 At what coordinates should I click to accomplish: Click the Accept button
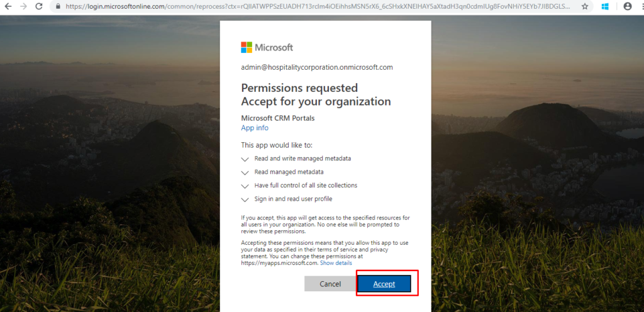(384, 284)
